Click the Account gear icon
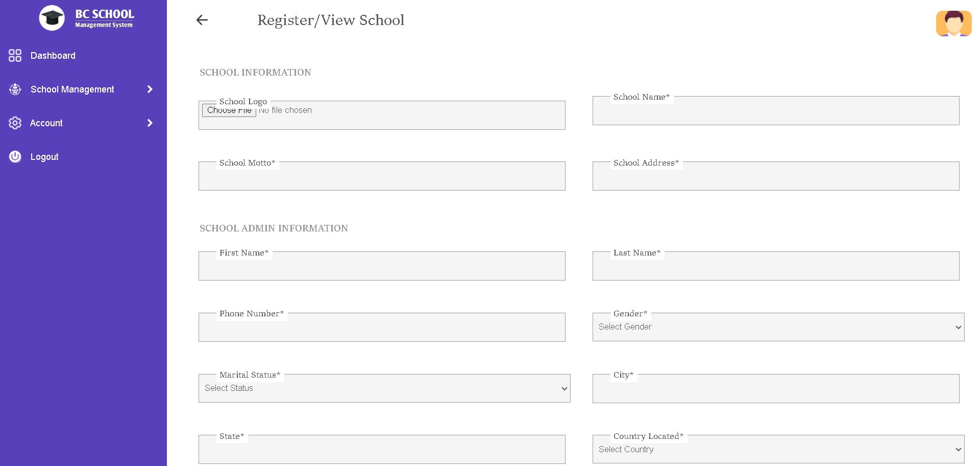This screenshot has height=466, width=980. click(x=15, y=123)
